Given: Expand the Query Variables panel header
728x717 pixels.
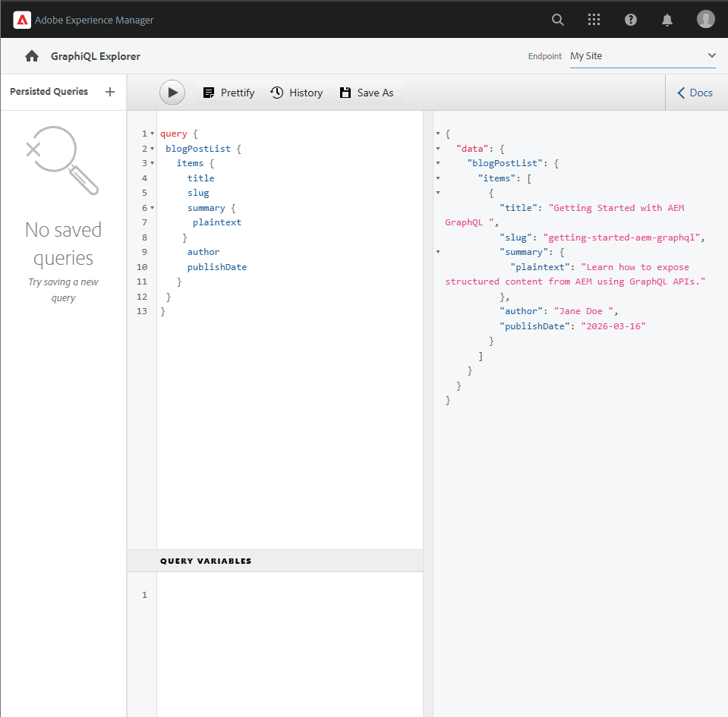Looking at the screenshot, I should coord(275,561).
